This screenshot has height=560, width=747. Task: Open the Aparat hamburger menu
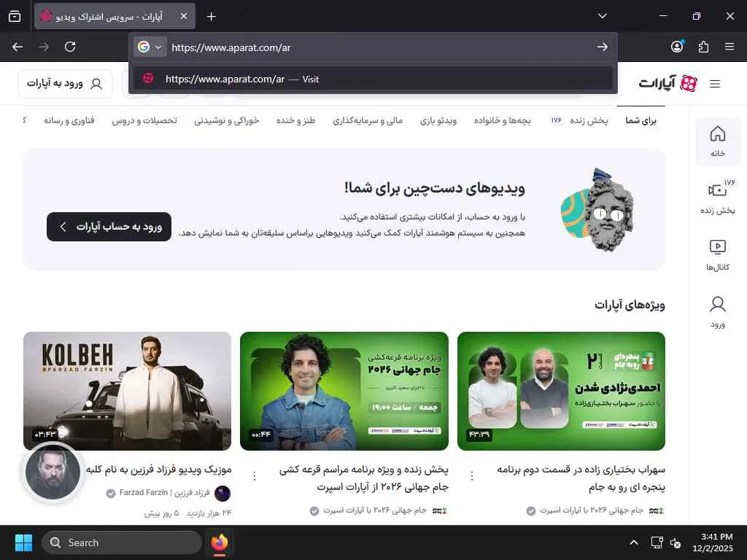point(715,84)
